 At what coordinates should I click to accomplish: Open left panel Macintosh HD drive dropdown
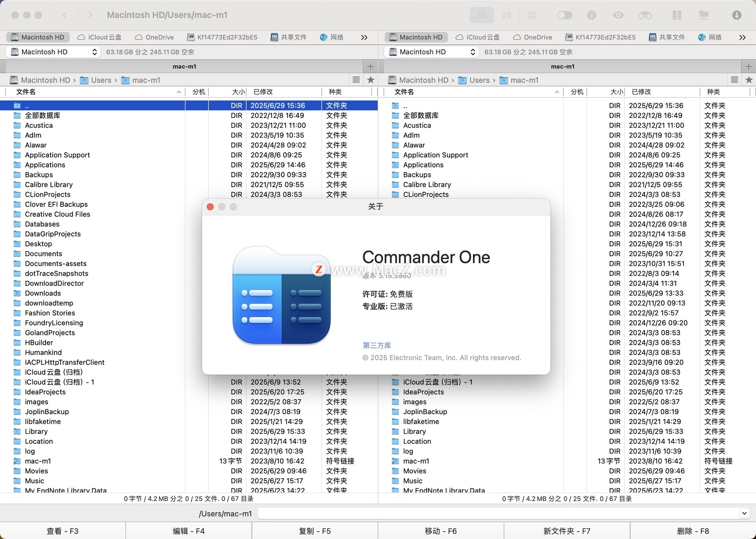[x=54, y=52]
